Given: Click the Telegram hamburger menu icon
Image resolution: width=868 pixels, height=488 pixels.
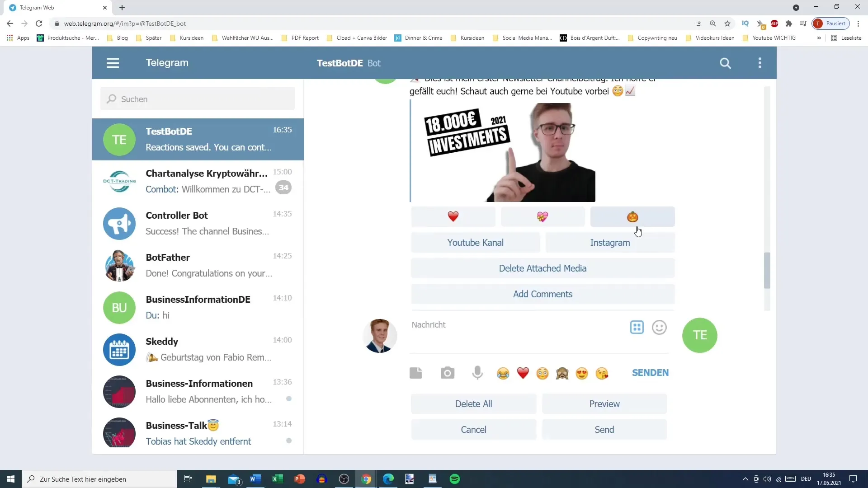Looking at the screenshot, I should [x=113, y=62].
